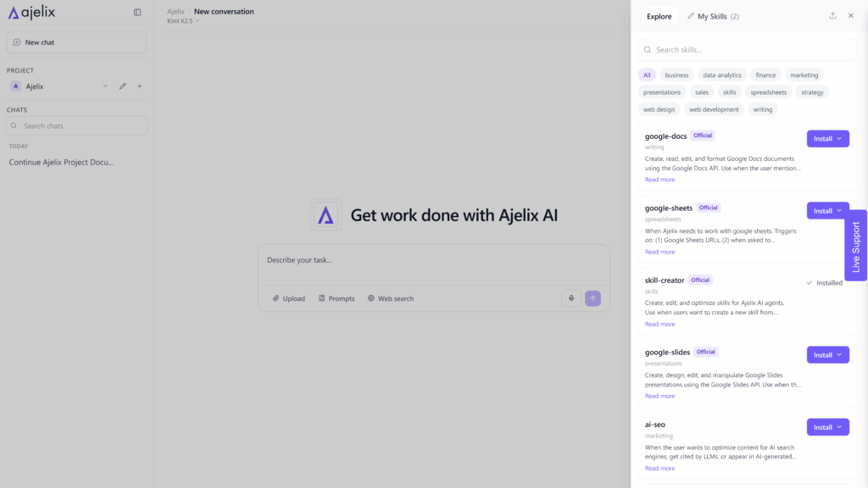Screen dimensions: 868x488
Task: Click the large Ajelix logo above headline
Action: coord(325,214)
